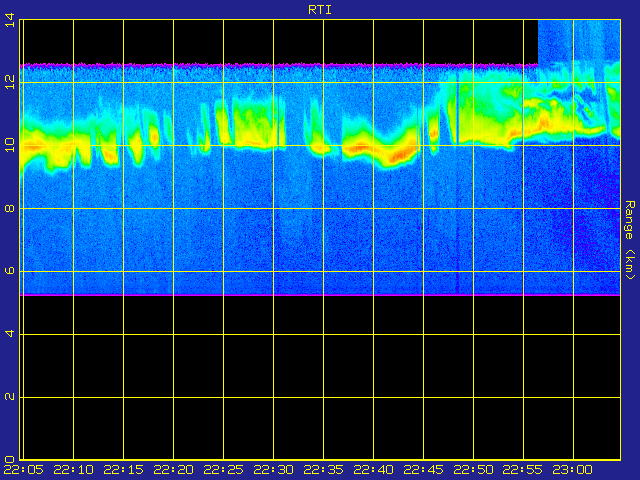Select the 22:25 time axis label
640x480 pixels.
click(224, 470)
